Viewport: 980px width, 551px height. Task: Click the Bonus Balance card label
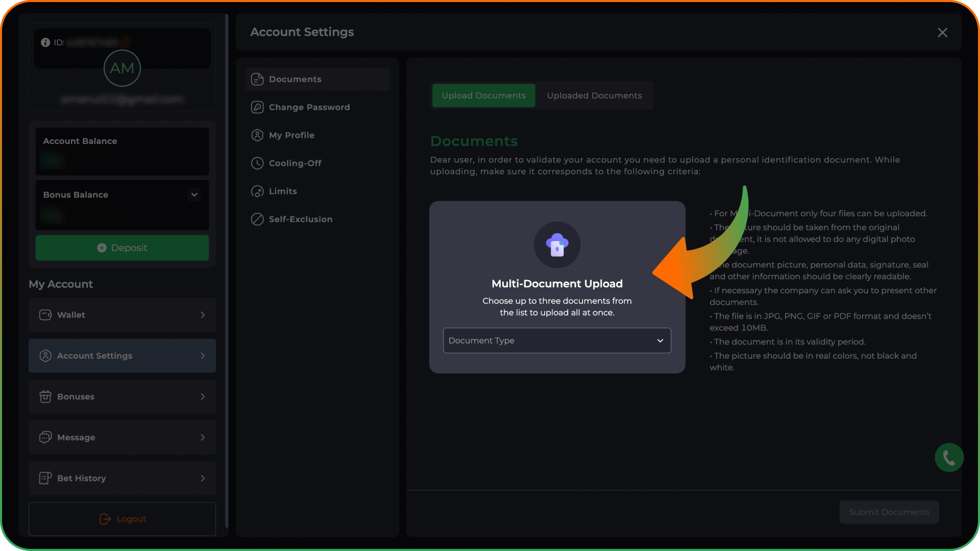coord(76,195)
